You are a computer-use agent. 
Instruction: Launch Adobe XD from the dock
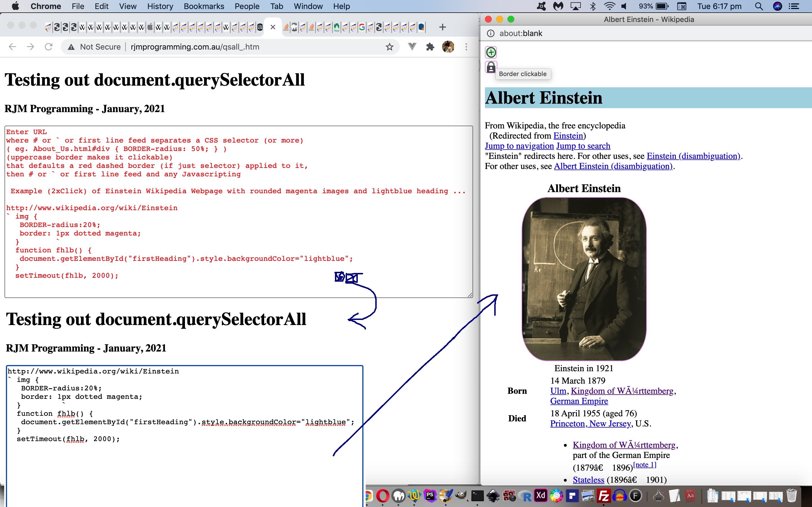[540, 496]
